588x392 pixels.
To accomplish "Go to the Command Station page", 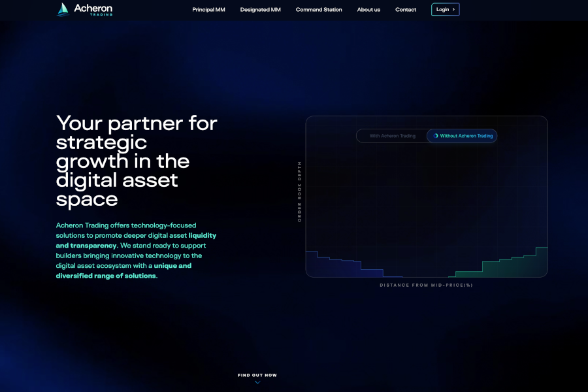I will pyautogui.click(x=319, y=9).
